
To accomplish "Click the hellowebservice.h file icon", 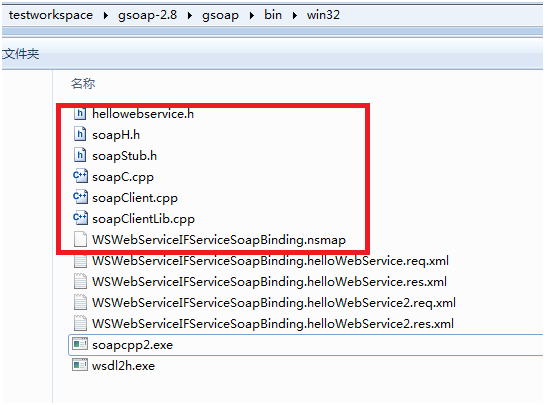I will [x=80, y=114].
